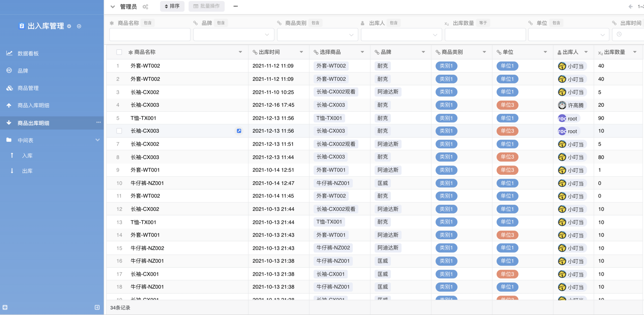Change 品牌 filter condition 包含
This screenshot has height=315, width=644.
(221, 23)
